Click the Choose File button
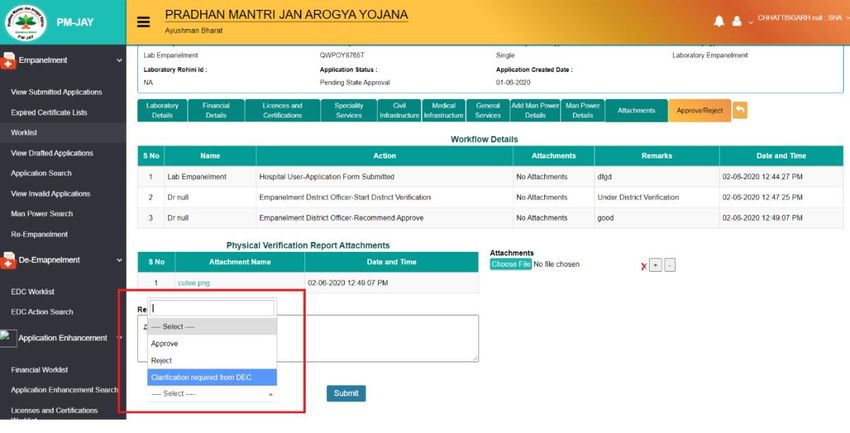Viewport: 850px width, 433px height. click(511, 264)
